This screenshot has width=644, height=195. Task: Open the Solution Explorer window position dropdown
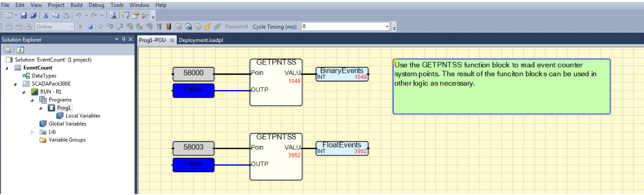[117, 39]
